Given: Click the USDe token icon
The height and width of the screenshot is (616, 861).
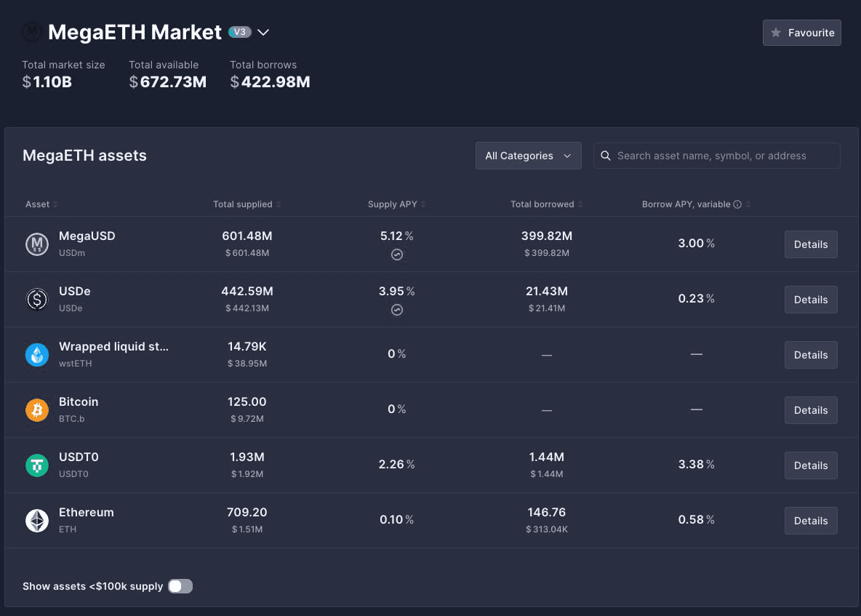Looking at the screenshot, I should pos(37,299).
